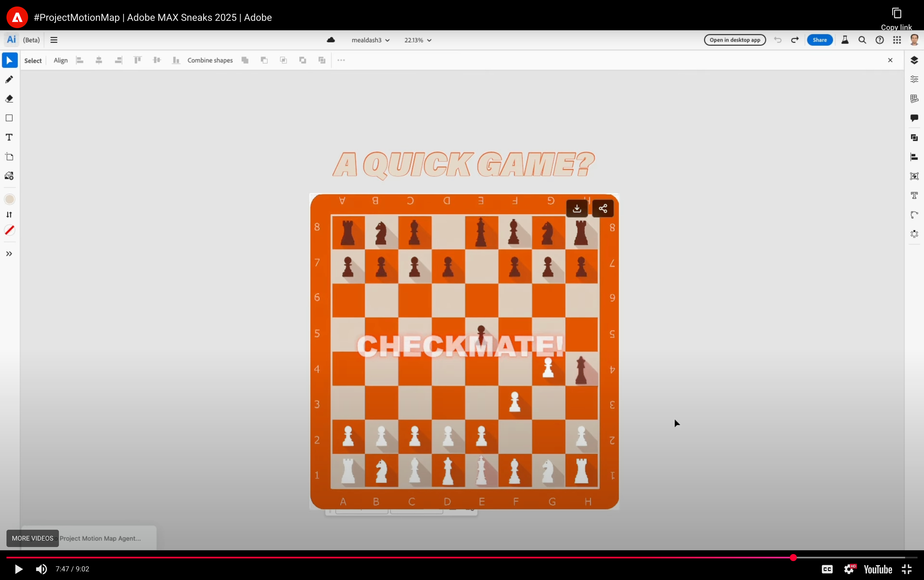The image size is (924, 580).
Task: Exit fullscreen mode in player
Action: [906, 569]
